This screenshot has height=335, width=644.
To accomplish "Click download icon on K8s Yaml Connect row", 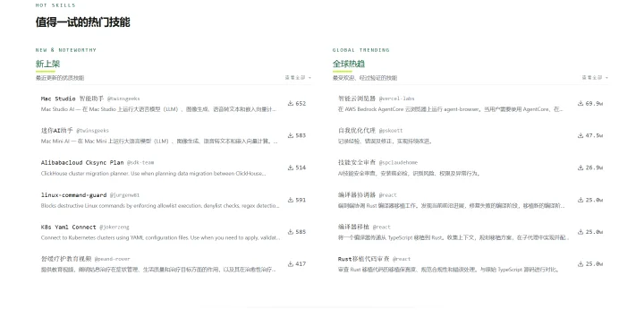I will pos(291,232).
